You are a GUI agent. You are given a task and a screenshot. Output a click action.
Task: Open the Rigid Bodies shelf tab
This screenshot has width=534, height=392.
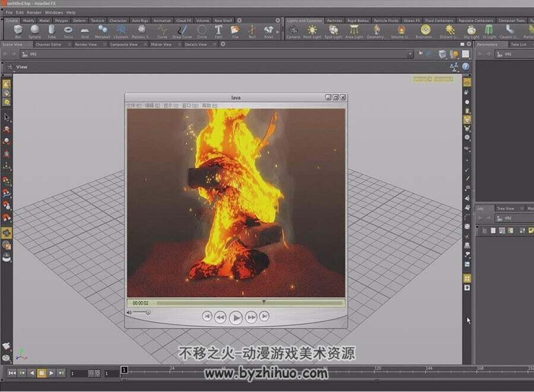358,21
